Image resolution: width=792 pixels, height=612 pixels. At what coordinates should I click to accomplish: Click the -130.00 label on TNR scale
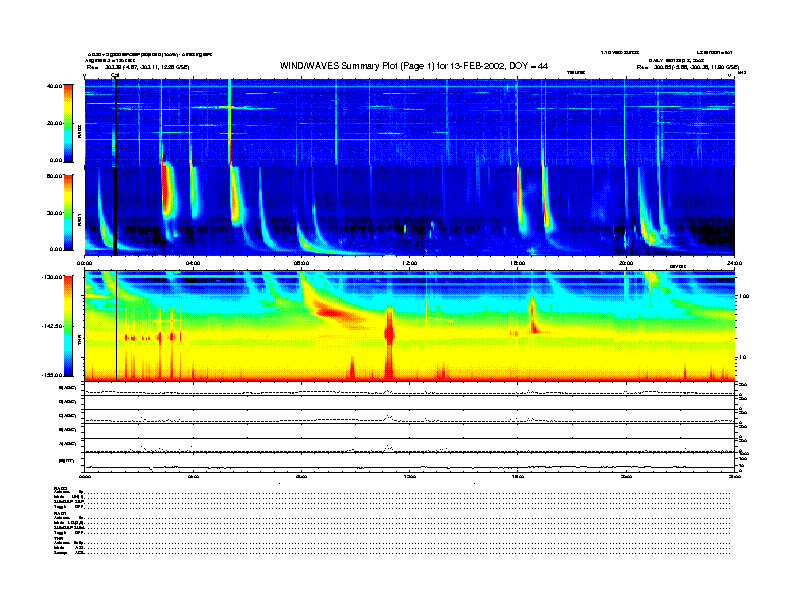point(53,277)
